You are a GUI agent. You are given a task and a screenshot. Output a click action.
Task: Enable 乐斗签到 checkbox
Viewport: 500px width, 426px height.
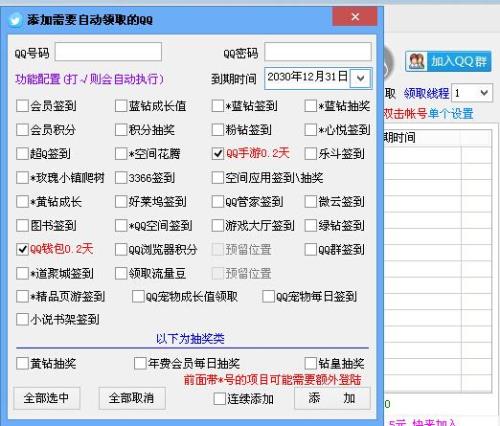pyautogui.click(x=310, y=154)
